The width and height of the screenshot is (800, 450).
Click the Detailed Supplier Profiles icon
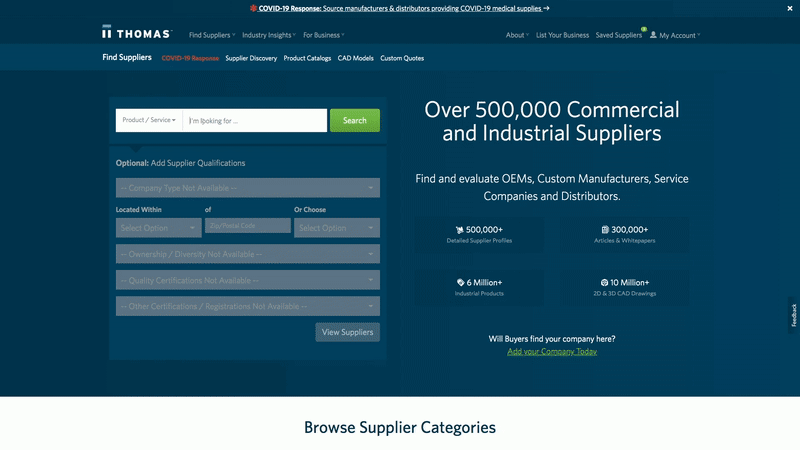460,229
